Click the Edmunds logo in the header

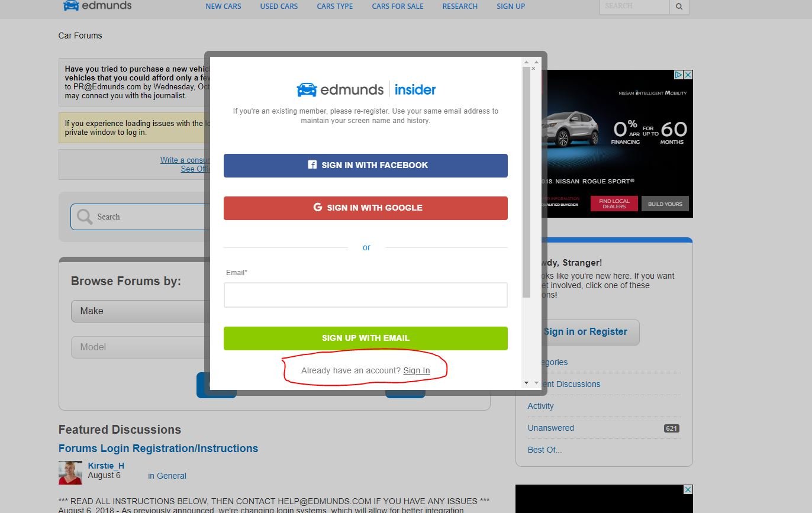coord(97,6)
